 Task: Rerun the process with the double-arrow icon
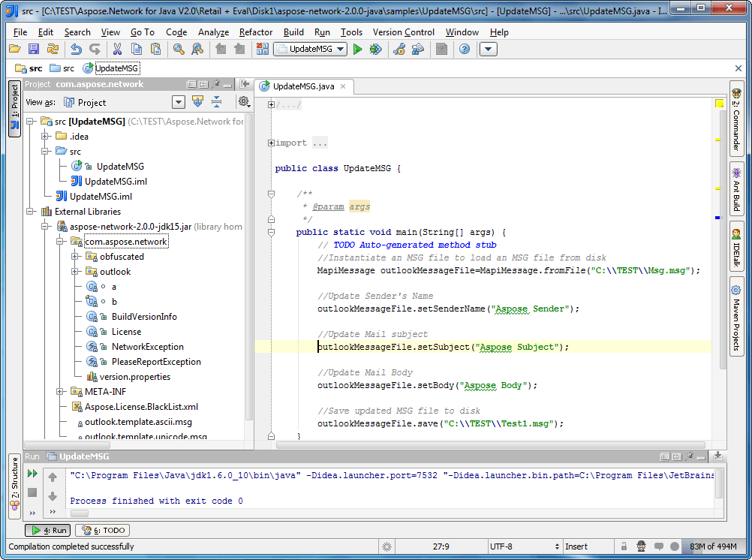[32, 474]
